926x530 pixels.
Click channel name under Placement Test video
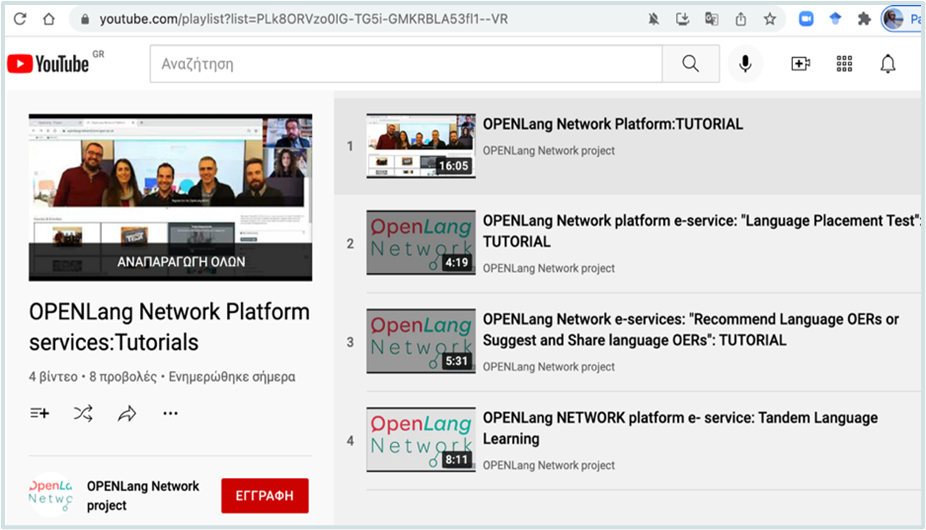point(549,268)
